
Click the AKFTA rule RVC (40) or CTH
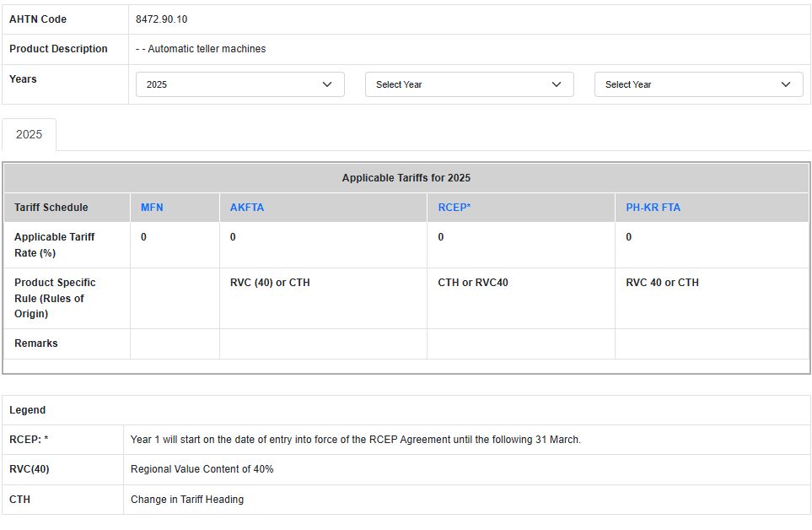tap(270, 283)
